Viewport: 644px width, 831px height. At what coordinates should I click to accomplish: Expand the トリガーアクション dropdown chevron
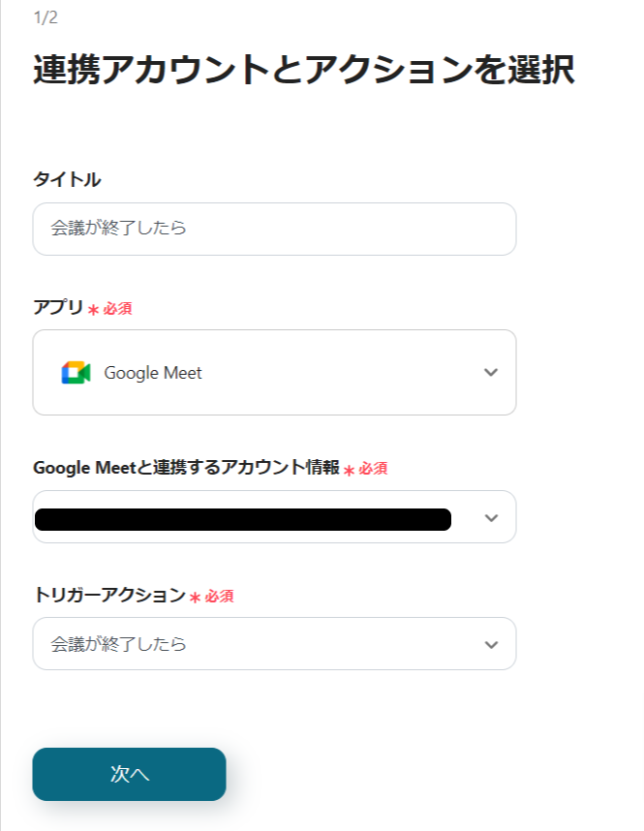(491, 644)
